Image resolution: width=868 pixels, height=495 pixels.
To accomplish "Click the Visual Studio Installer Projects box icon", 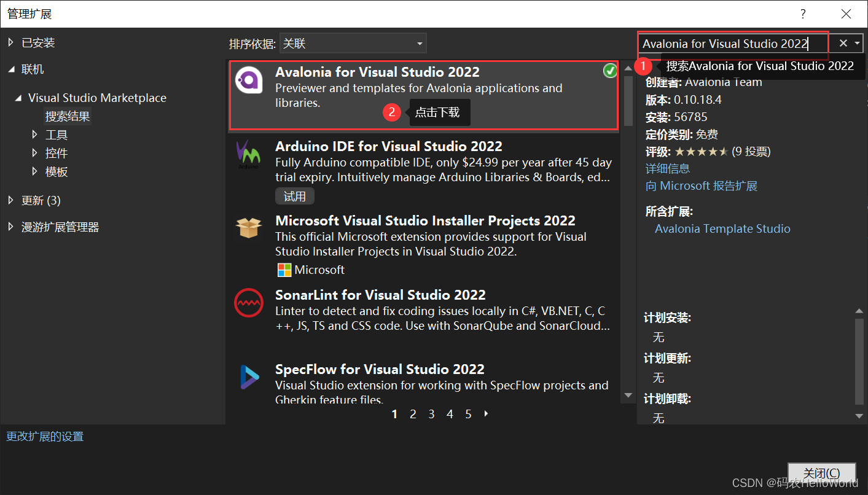I will coord(249,228).
